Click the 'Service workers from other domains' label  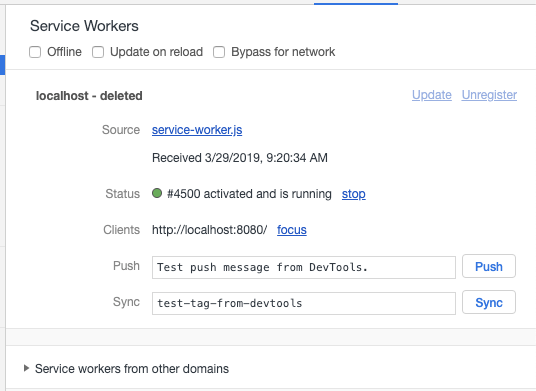132,369
